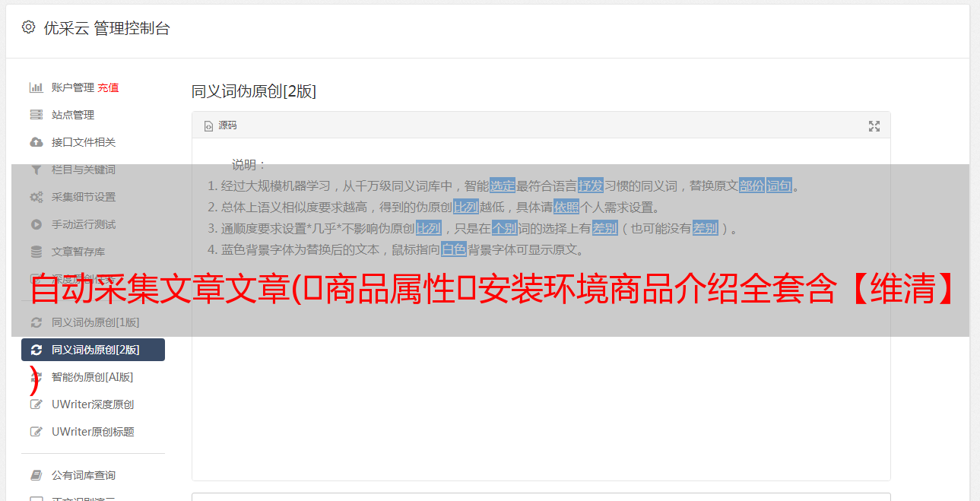Open 公有词库查询 book icon
Image resolution: width=980 pixels, height=501 pixels.
tap(36, 475)
